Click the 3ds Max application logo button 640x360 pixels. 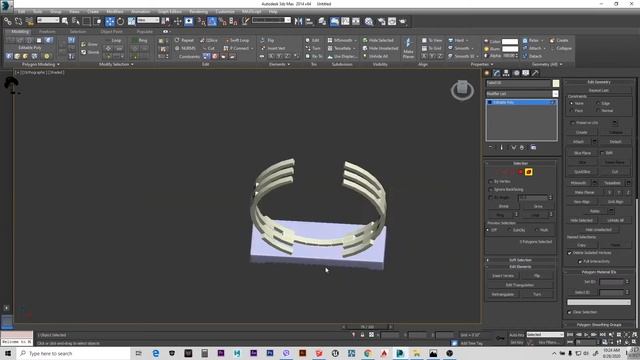tap(7, 5)
